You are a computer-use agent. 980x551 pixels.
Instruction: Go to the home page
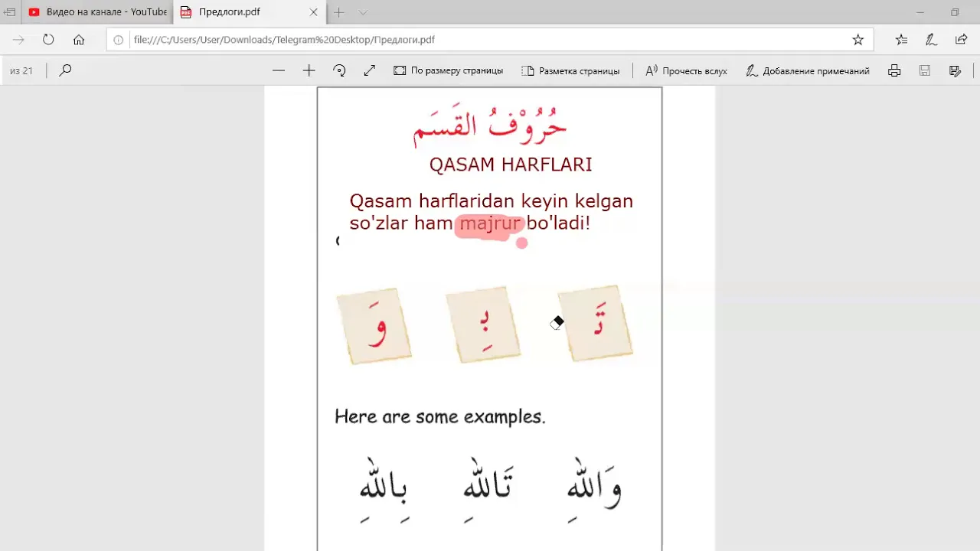point(79,40)
